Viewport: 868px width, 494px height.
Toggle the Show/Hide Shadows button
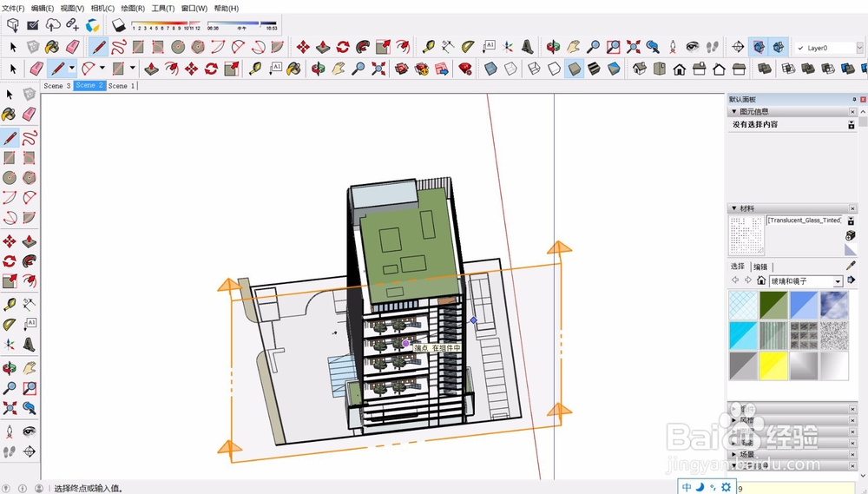tap(118, 25)
